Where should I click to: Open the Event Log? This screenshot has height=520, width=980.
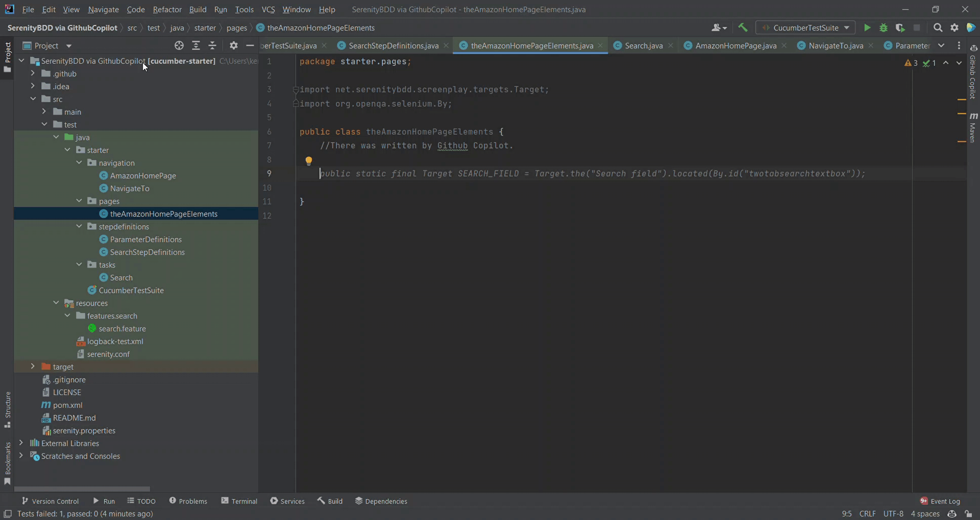940,501
